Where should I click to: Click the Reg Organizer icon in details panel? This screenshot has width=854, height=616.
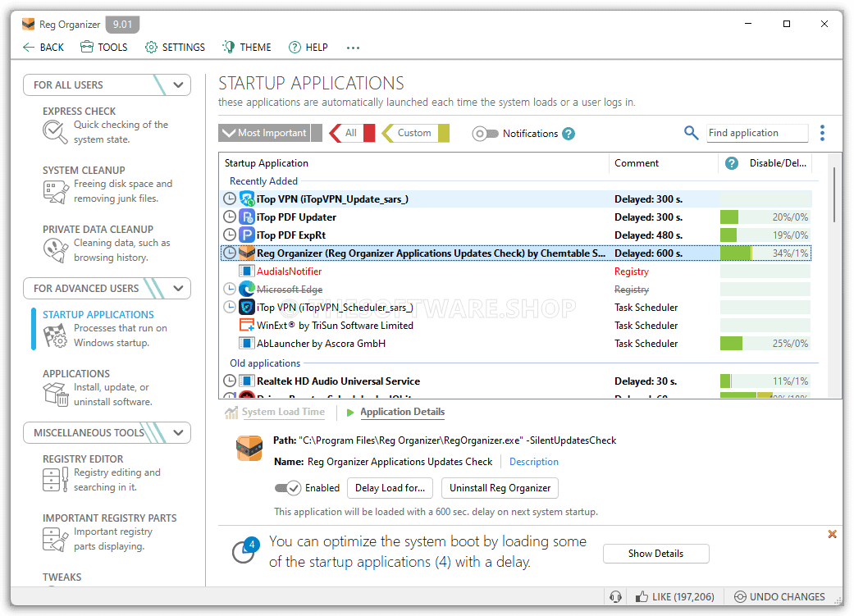tap(249, 449)
